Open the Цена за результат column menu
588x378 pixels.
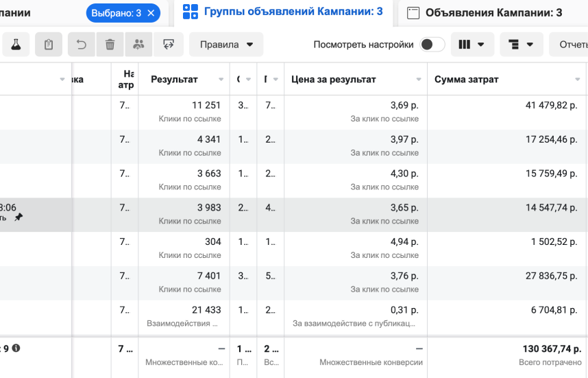coord(417,80)
